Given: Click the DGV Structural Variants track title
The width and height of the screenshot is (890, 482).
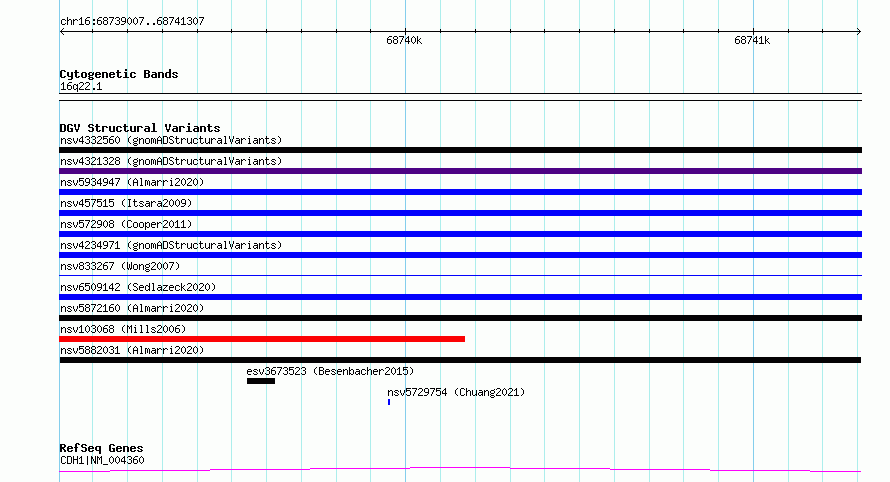Looking at the screenshot, I should click(140, 128).
